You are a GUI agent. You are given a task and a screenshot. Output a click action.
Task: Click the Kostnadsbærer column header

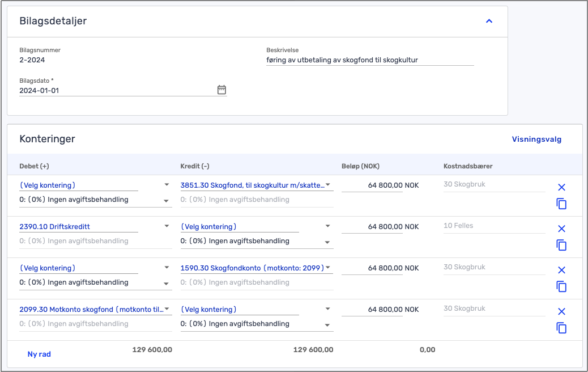point(468,166)
